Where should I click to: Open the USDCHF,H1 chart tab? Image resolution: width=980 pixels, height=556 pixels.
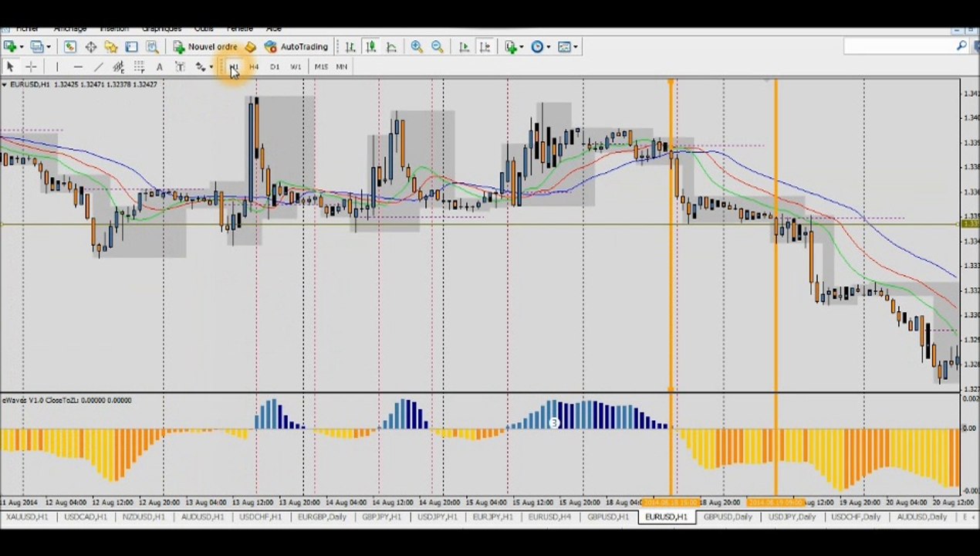point(261,517)
